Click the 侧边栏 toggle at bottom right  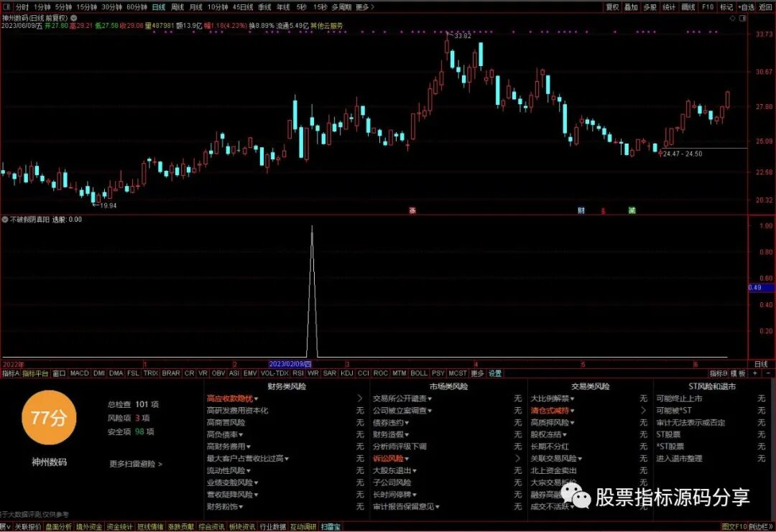(761, 527)
